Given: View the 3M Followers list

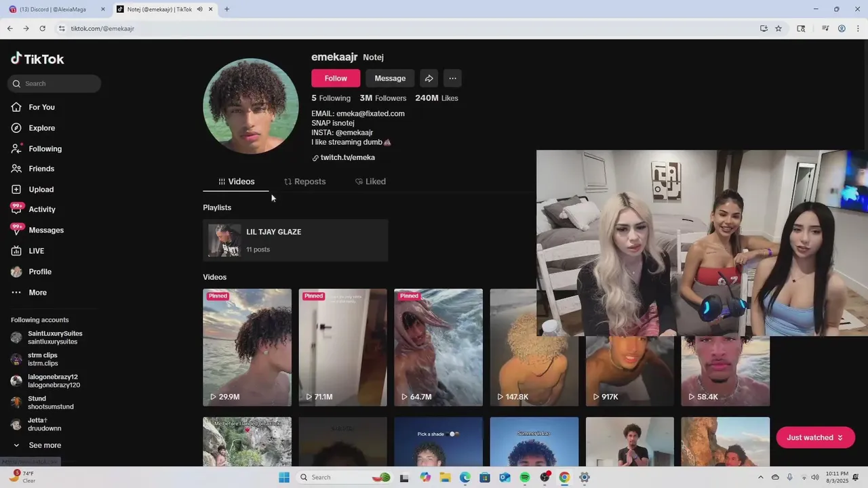Looking at the screenshot, I should [x=382, y=98].
